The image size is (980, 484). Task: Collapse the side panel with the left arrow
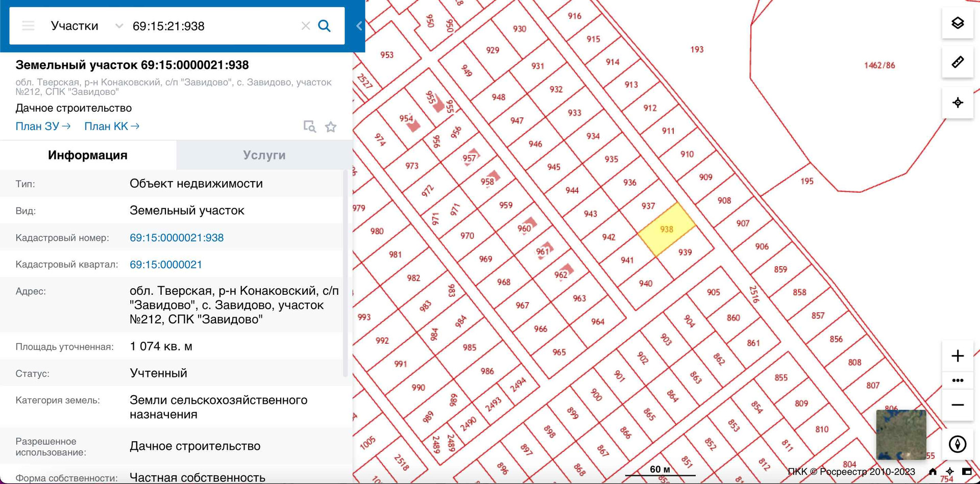[x=359, y=26]
